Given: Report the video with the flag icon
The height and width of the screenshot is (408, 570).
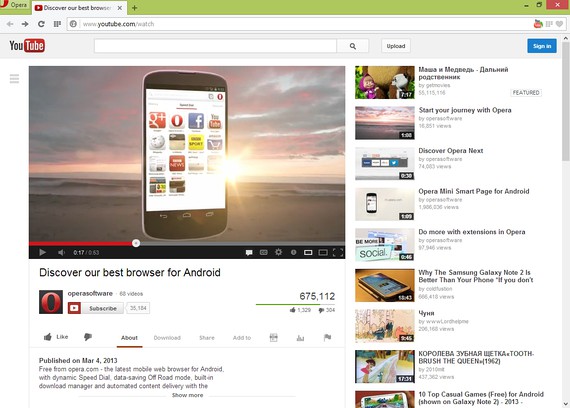Looking at the screenshot, I should (327, 337).
